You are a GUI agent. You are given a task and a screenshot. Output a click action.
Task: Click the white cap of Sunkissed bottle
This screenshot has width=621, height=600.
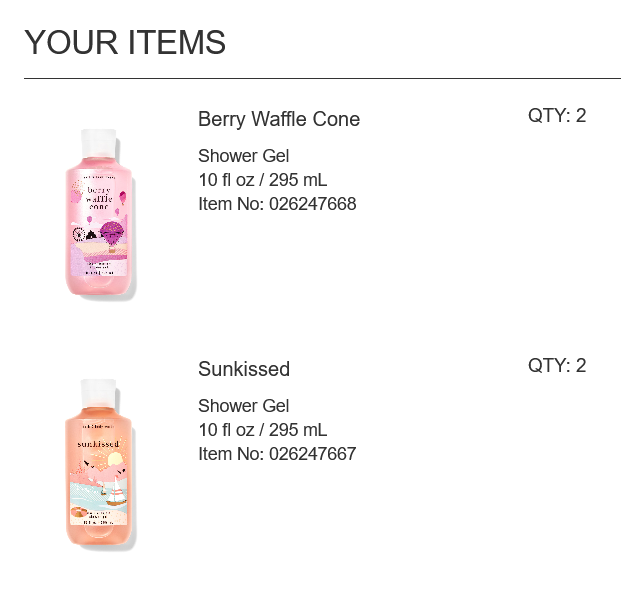coord(98,393)
